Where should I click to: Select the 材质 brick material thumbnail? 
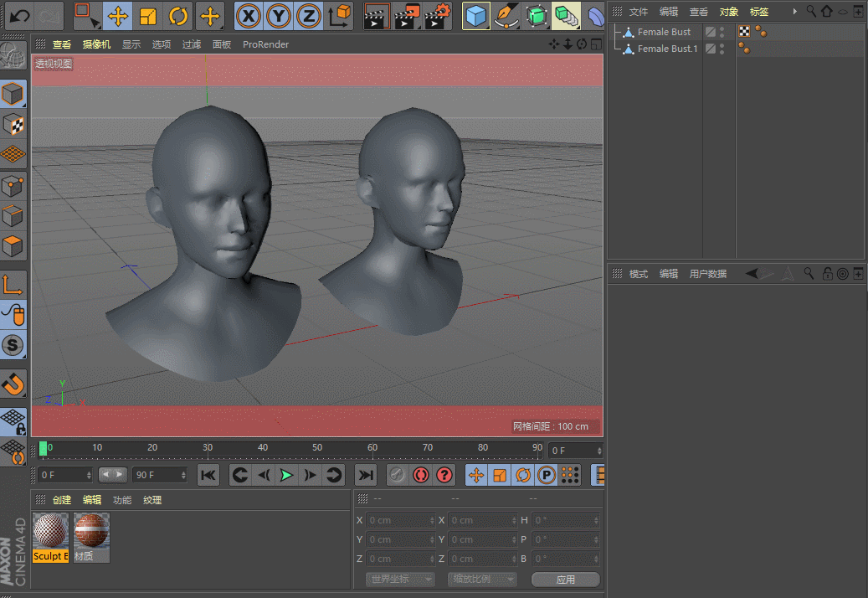pos(91,531)
